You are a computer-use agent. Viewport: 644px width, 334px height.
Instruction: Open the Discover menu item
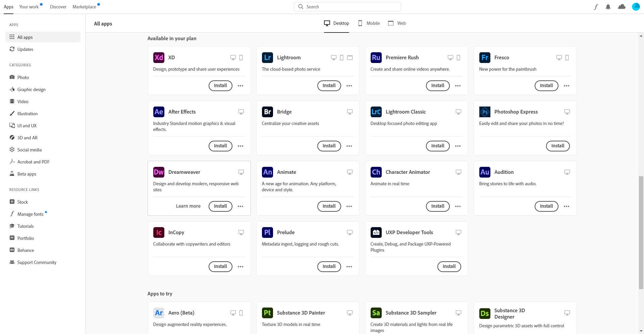tap(58, 7)
